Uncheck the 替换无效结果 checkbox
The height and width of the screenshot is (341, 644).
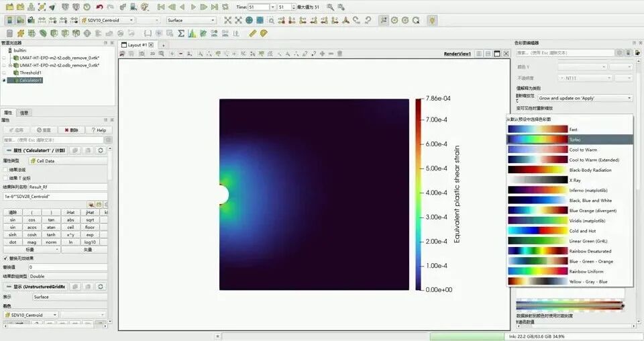click(x=6, y=258)
